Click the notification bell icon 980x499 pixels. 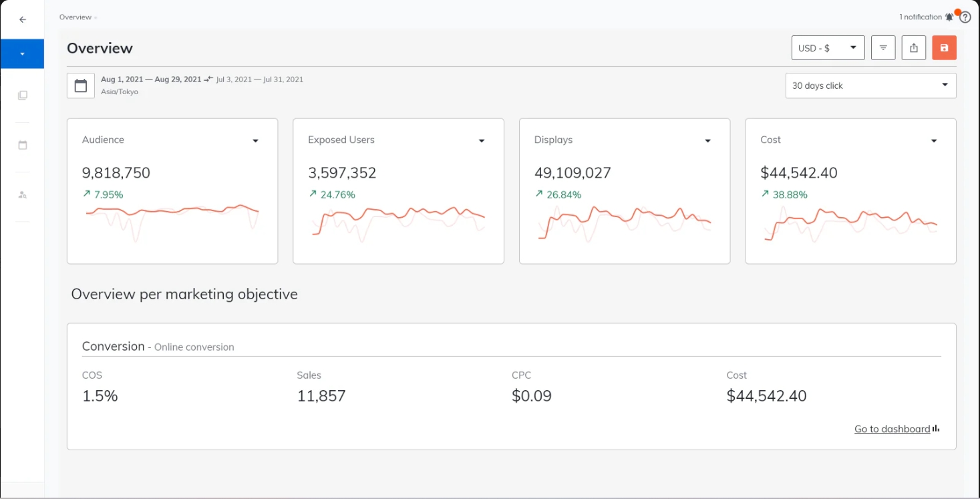click(949, 17)
